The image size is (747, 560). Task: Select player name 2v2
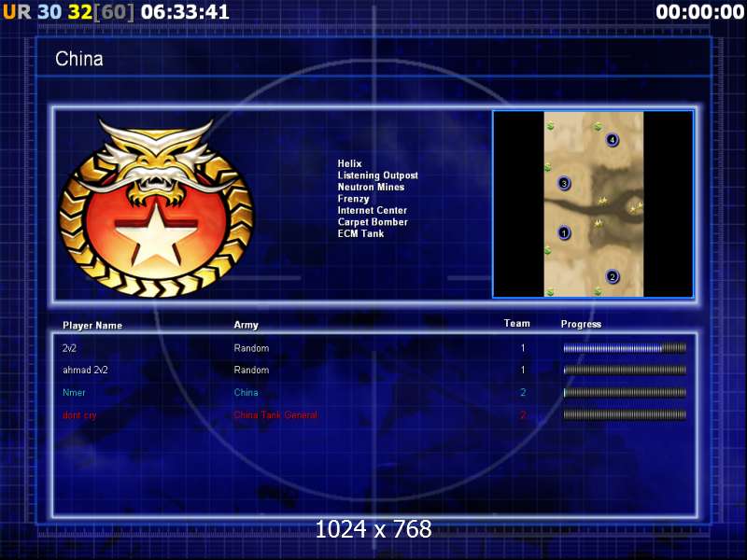pyautogui.click(x=69, y=348)
